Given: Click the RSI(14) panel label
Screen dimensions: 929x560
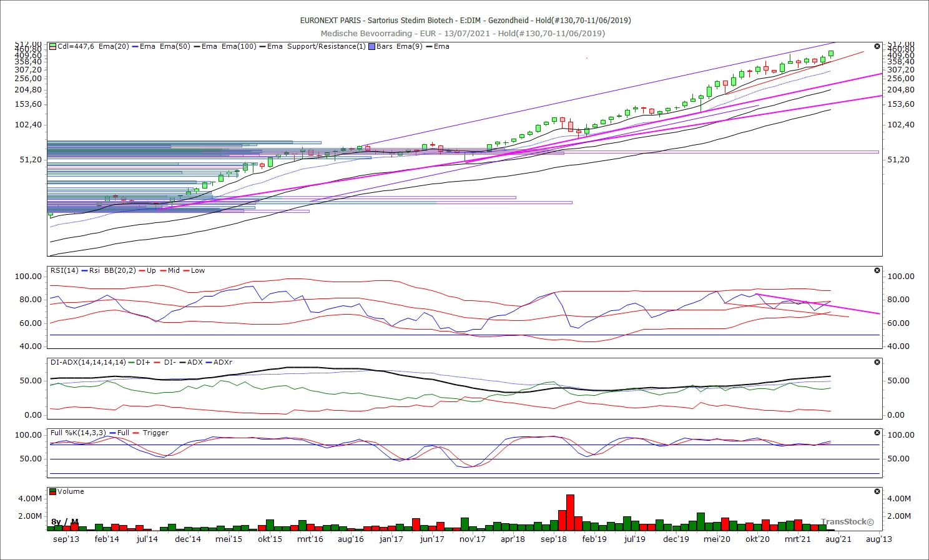Looking at the screenshot, I should pos(65,270).
